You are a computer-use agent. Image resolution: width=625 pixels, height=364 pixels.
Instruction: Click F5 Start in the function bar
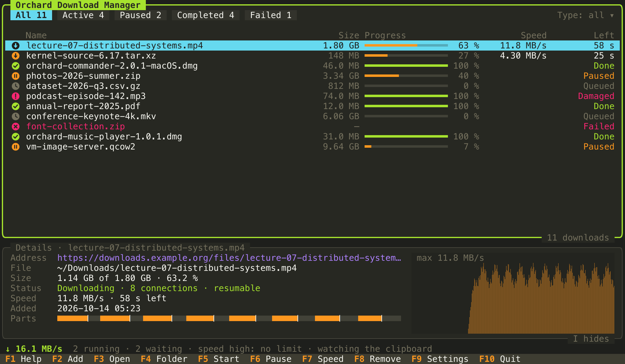pos(219,359)
